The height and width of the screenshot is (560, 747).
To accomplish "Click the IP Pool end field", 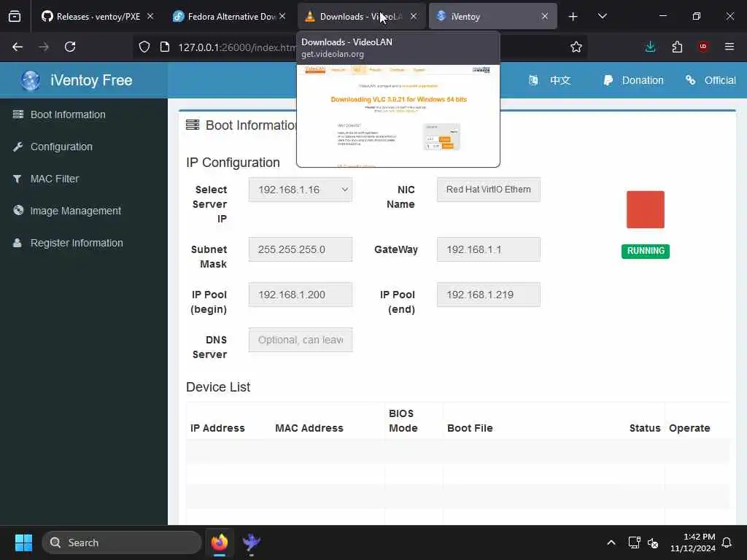I will coord(488,295).
